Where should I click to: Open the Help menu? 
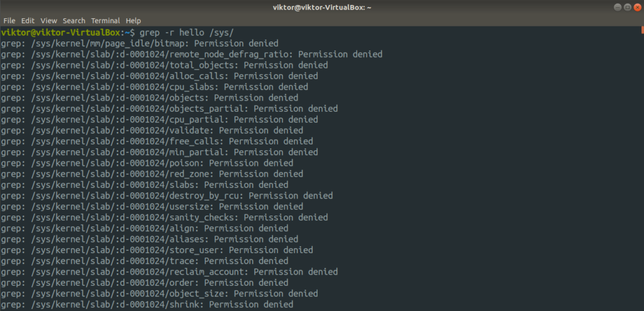coord(133,21)
